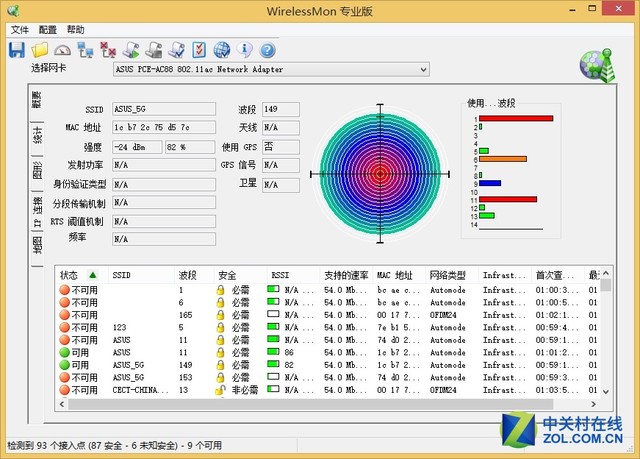
Task: Switch to the 统计 side tab
Action: 37,135
